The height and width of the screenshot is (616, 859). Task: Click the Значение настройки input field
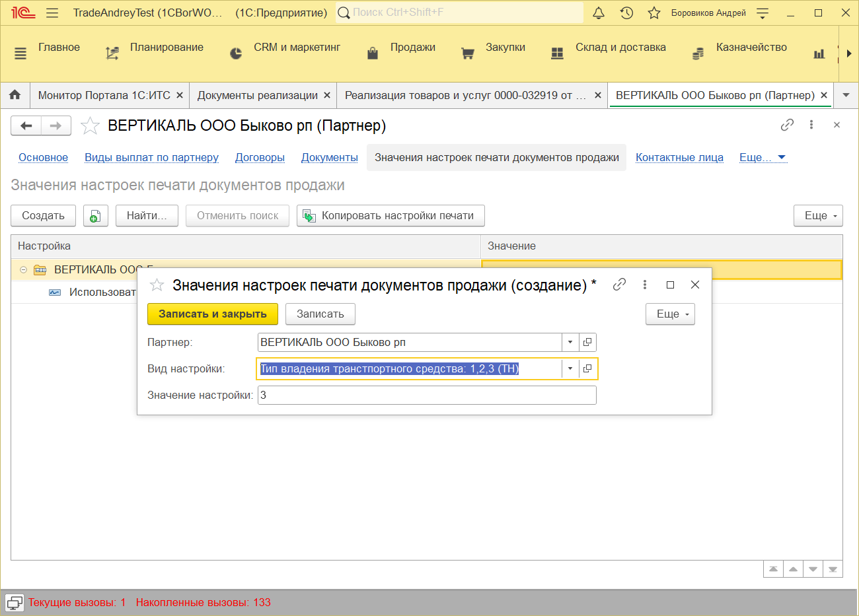[427, 395]
